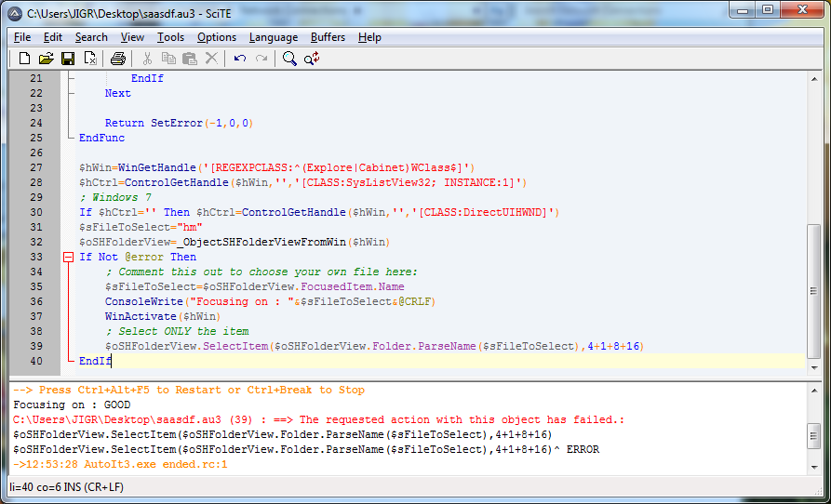Viewport: 831px width, 504px height.
Task: Click the SciTE title bar application icon
Action: pos(17,13)
